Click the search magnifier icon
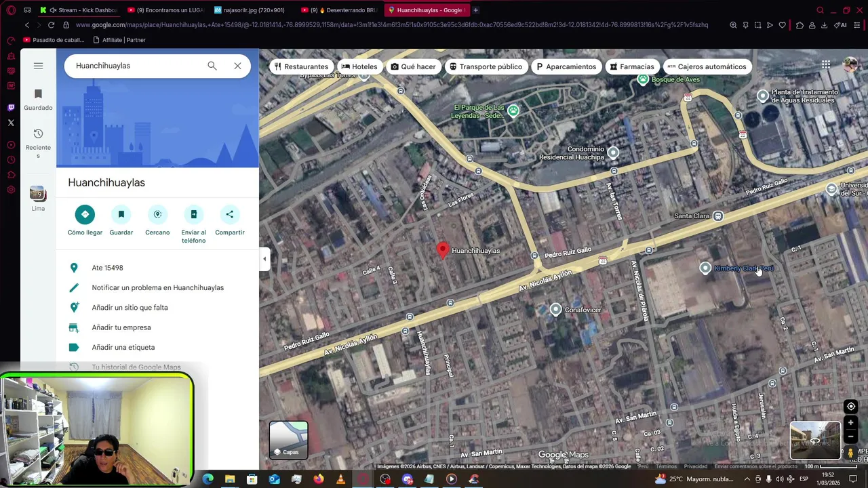Image resolution: width=868 pixels, height=488 pixels. [212, 66]
